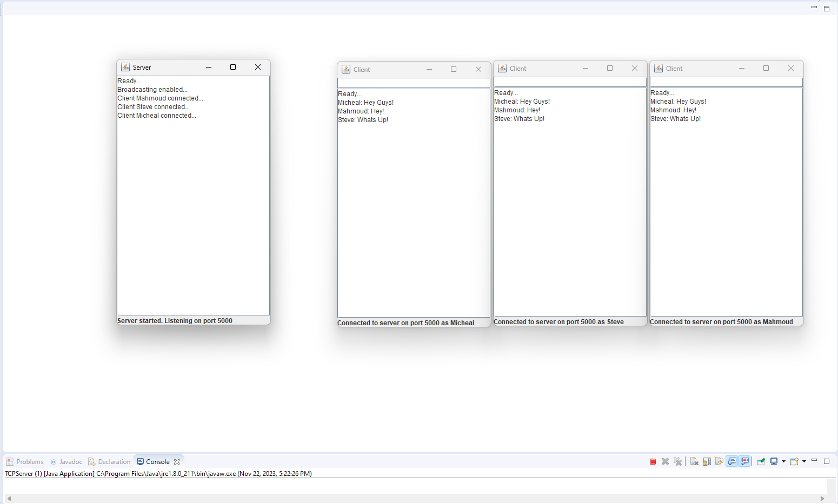Image resolution: width=838 pixels, height=504 pixels.
Task: Minimize the Server window
Action: pos(209,67)
